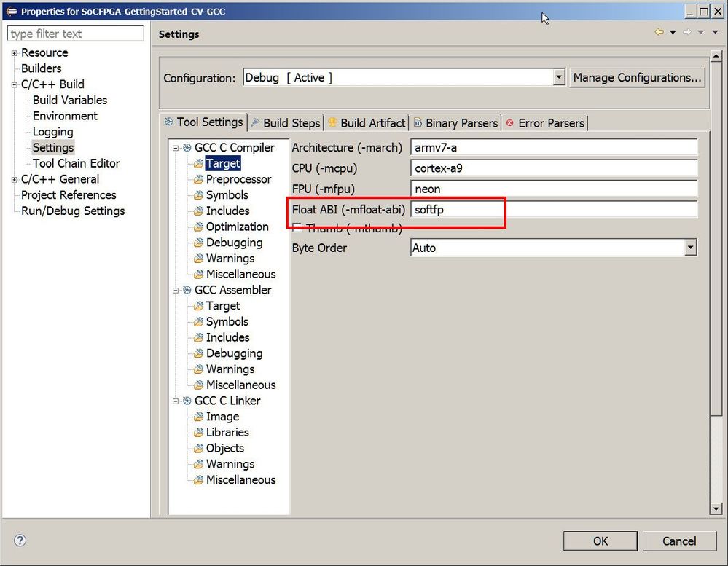728x566 pixels.
Task: Select Tool Chain Editor item
Action: point(76,163)
